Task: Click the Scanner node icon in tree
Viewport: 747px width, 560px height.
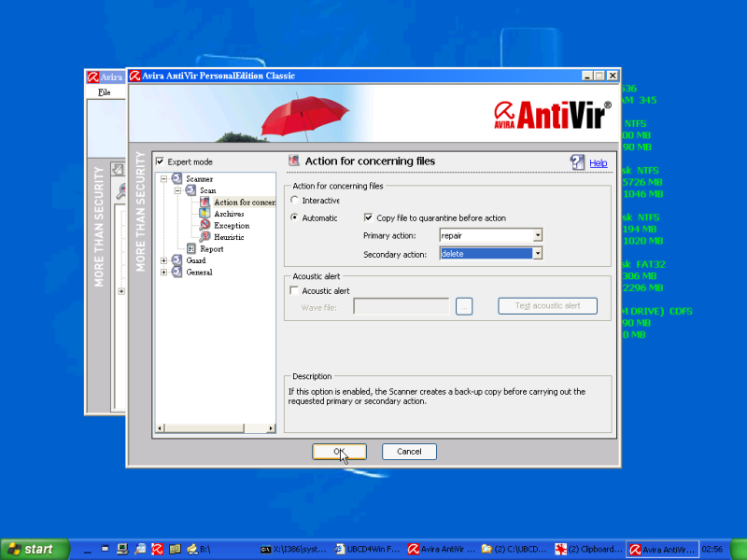Action: coord(176,178)
